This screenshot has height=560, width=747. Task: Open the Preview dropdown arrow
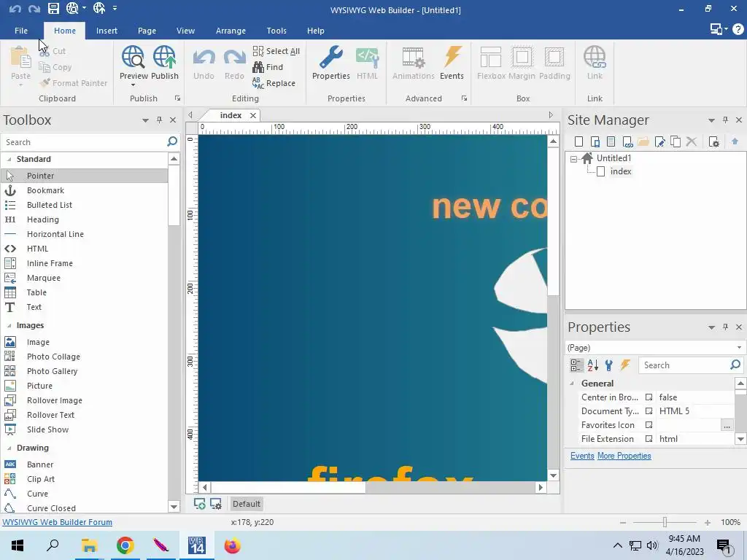point(133,85)
